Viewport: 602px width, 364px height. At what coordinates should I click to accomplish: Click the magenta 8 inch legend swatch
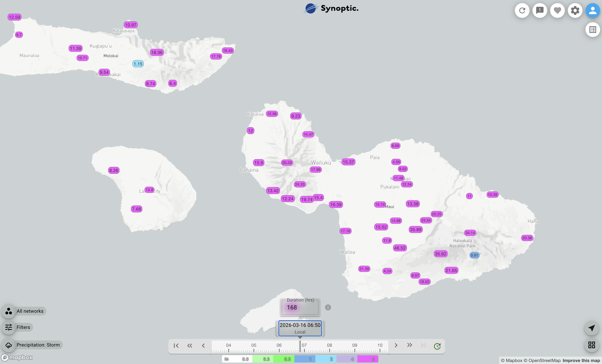pos(368,359)
